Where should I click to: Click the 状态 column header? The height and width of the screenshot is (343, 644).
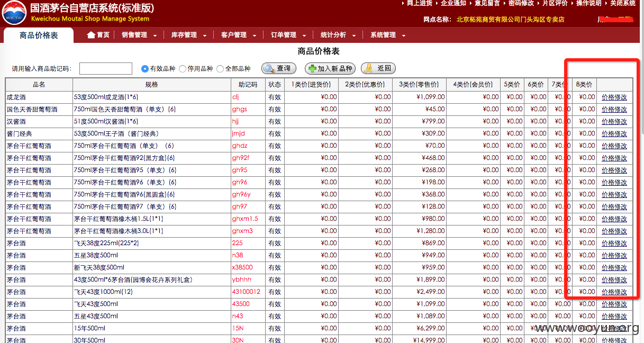pyautogui.click(x=275, y=85)
